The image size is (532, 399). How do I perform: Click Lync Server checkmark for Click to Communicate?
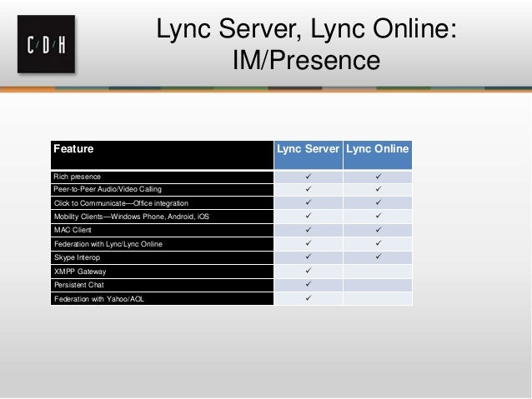(x=308, y=202)
